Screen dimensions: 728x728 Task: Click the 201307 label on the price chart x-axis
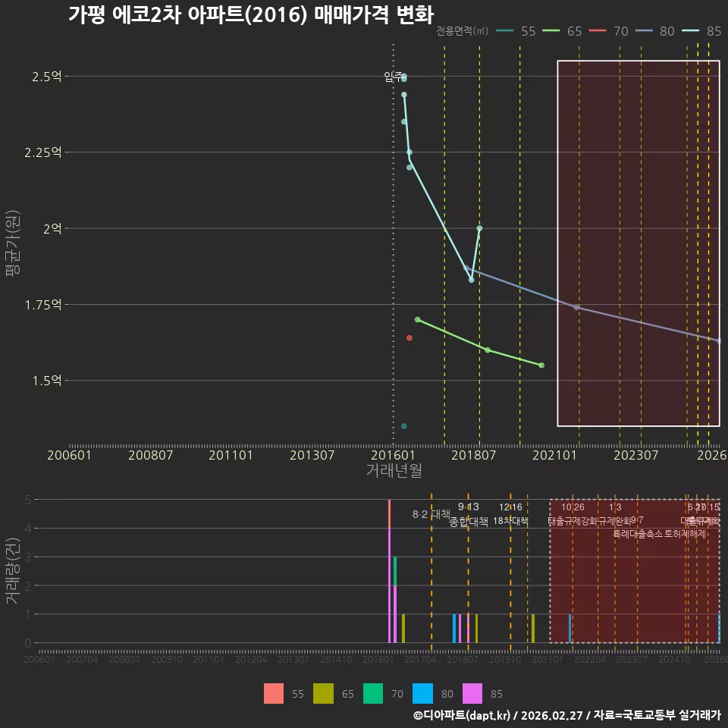click(312, 455)
